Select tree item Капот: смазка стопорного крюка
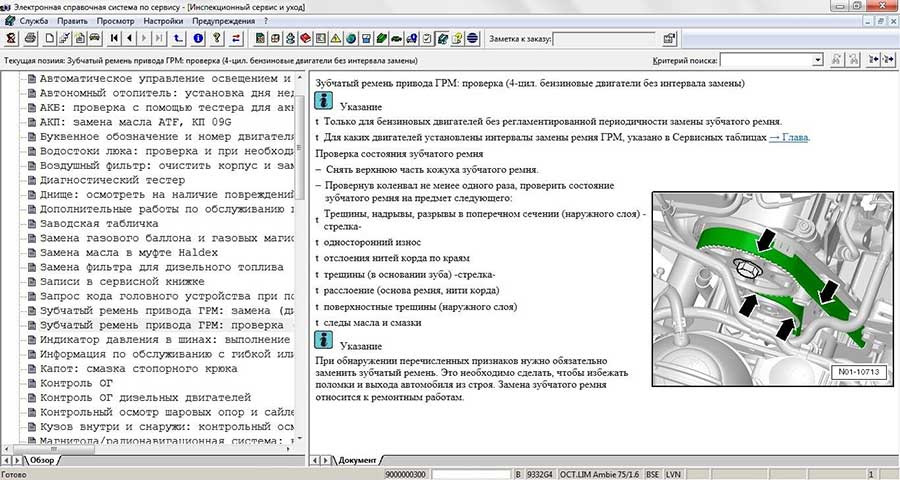 pyautogui.click(x=138, y=369)
